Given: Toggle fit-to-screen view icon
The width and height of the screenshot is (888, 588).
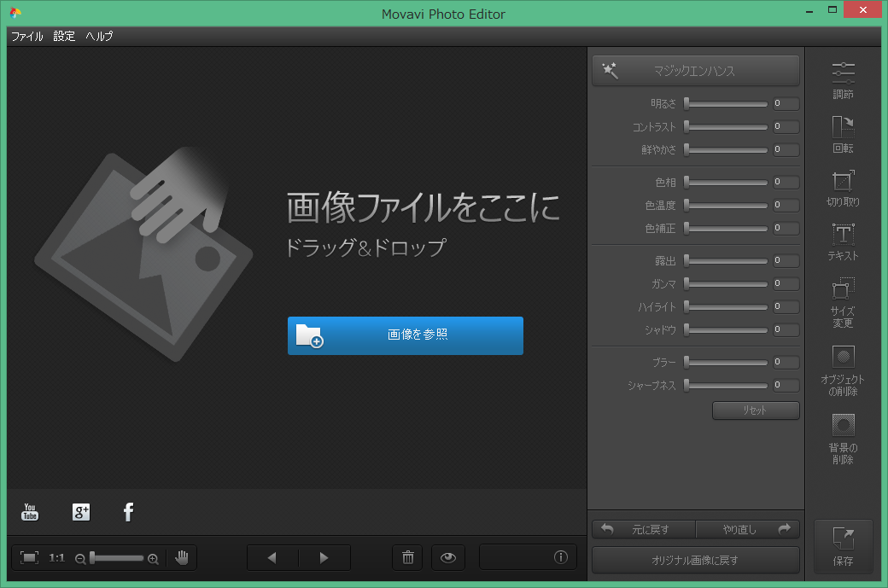Looking at the screenshot, I should tap(29, 557).
